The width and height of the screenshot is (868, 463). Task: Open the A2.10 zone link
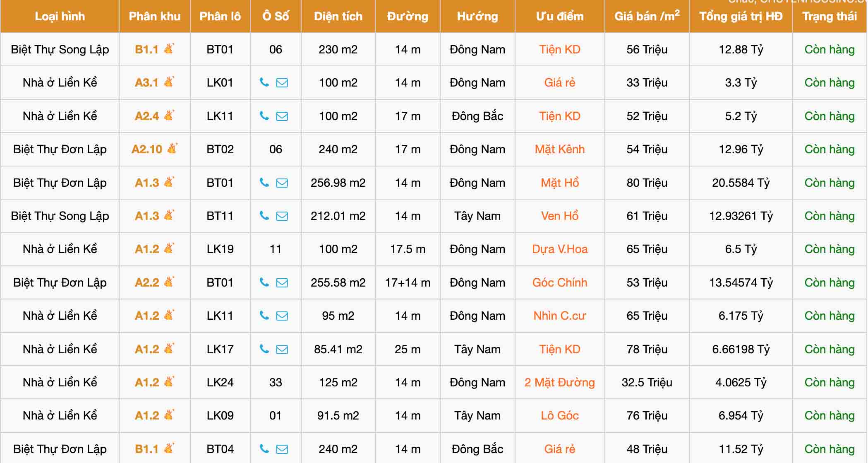(147, 149)
